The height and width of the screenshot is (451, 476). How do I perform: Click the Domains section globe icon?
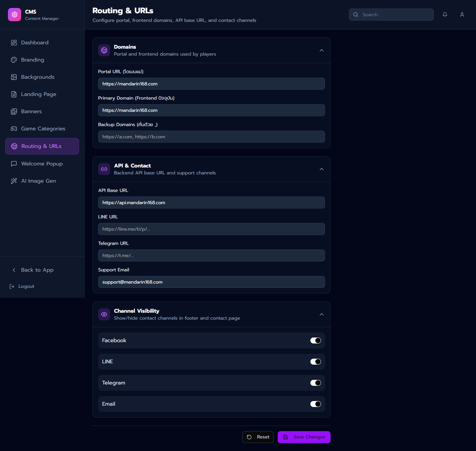[104, 50]
